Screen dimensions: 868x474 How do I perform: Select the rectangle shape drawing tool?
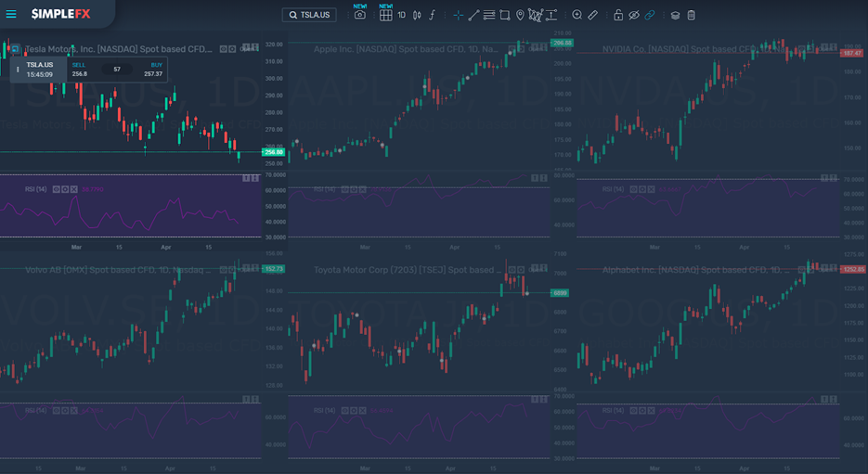504,15
